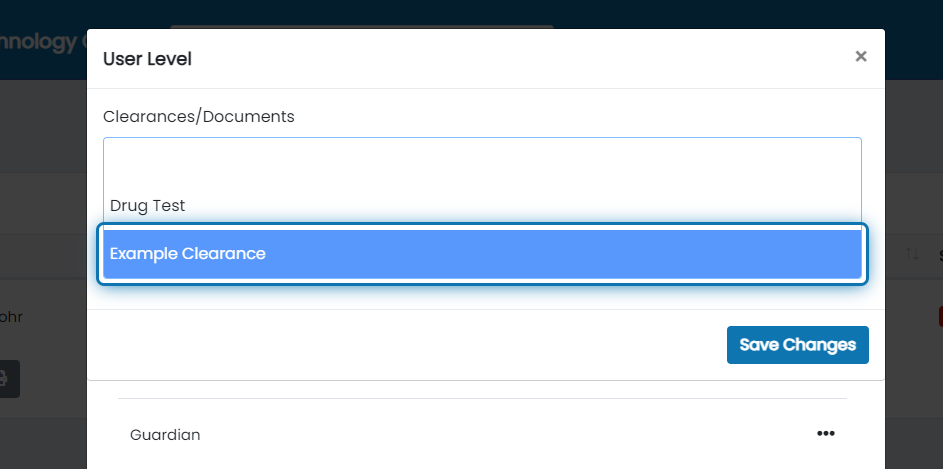Click the Guardian level name
943x469 pixels.
[165, 435]
